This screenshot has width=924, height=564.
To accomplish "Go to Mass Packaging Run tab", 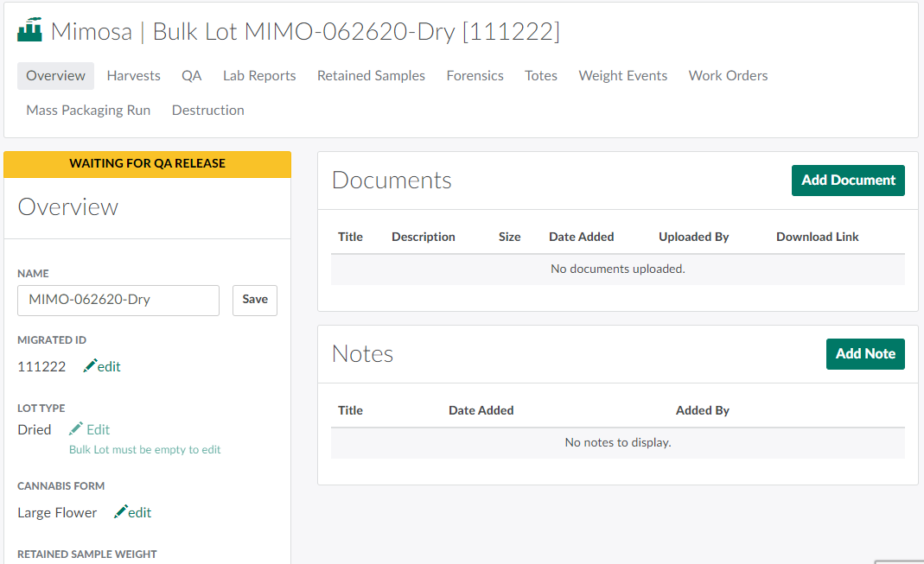I will (x=88, y=111).
